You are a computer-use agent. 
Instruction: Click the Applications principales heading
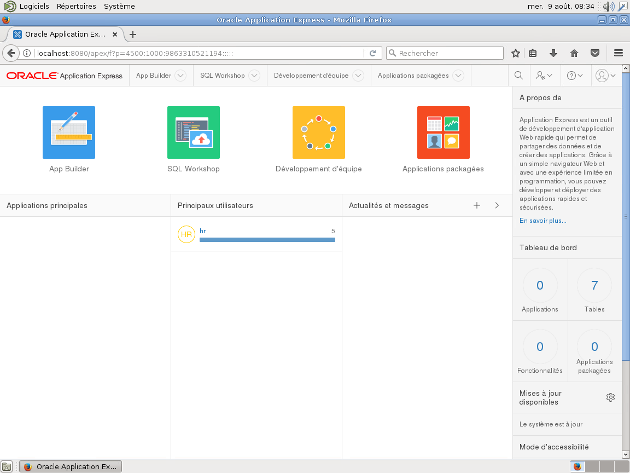[x=47, y=205]
